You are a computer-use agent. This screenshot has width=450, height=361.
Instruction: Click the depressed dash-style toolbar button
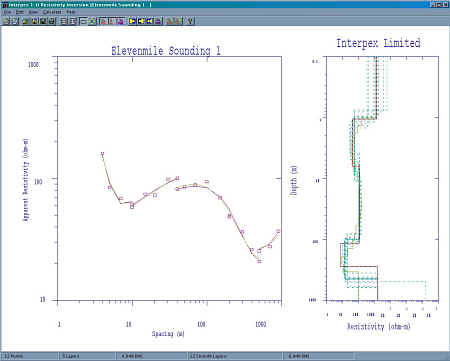(x=83, y=21)
